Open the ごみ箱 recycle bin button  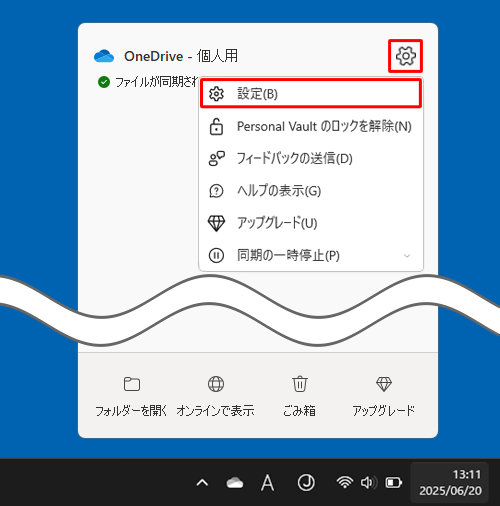[299, 396]
